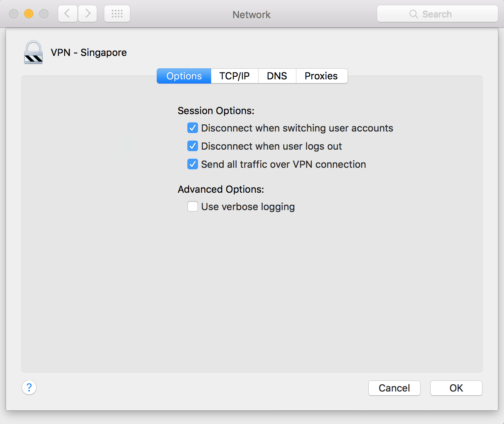504x424 pixels.
Task: Minimize window using the yellow button
Action: (29, 14)
